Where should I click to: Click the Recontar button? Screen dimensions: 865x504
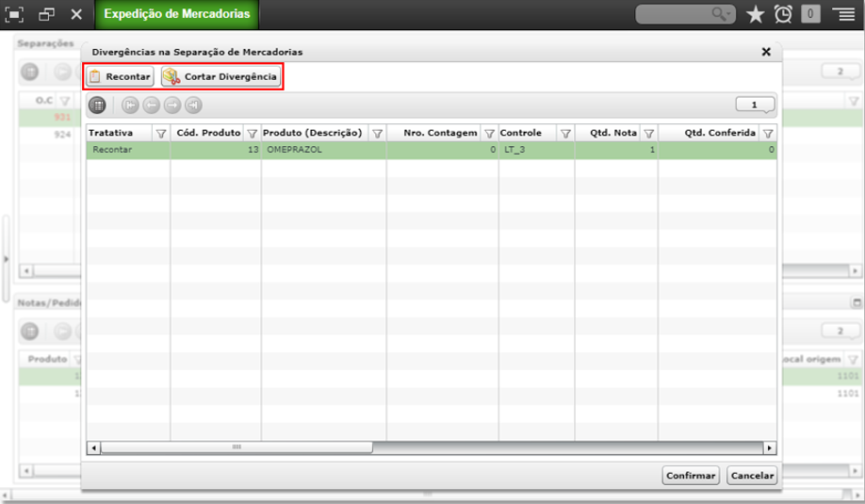[120, 76]
